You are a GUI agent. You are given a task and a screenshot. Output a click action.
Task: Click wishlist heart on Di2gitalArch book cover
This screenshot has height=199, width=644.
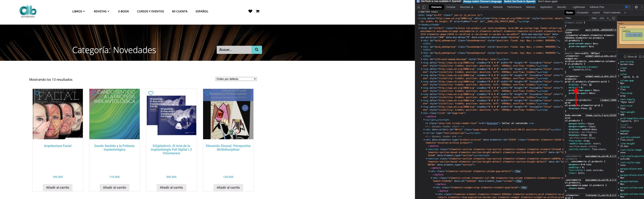[x=151, y=93]
